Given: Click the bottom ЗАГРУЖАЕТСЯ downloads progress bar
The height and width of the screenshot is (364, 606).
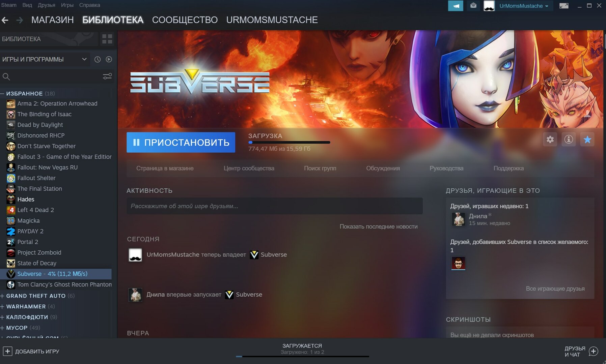Looking at the screenshot, I should (302, 356).
